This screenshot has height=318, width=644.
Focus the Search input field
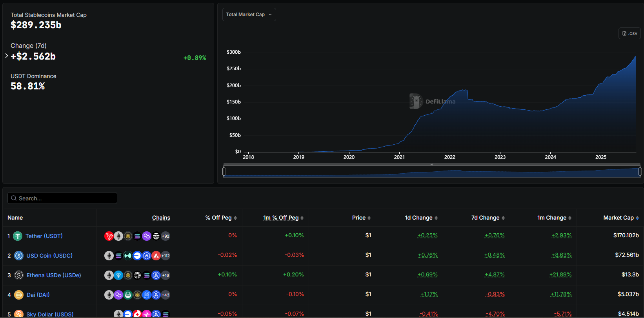[x=62, y=198]
